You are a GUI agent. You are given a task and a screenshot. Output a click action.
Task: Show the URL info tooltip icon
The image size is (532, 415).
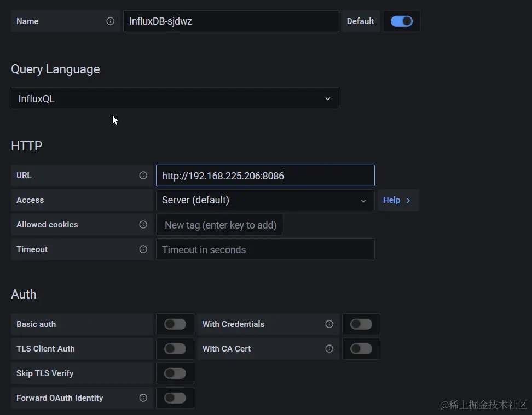143,176
